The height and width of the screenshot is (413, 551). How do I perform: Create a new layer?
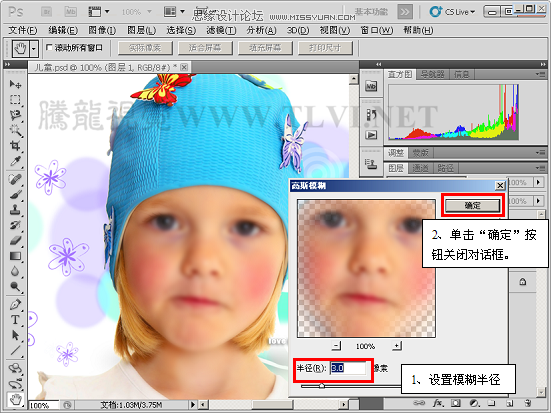tap(509, 403)
